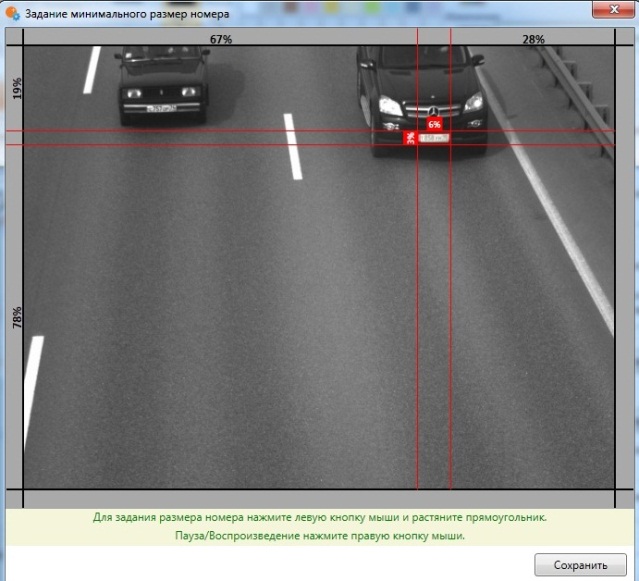Click the red 6% width label
Image resolution: width=639 pixels, height=581 pixels.
pos(434,124)
